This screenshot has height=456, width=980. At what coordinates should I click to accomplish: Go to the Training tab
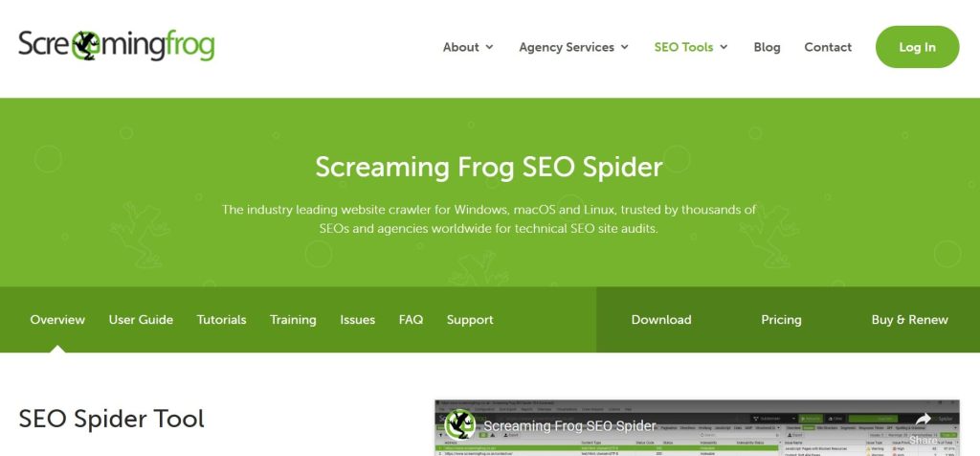coord(293,320)
